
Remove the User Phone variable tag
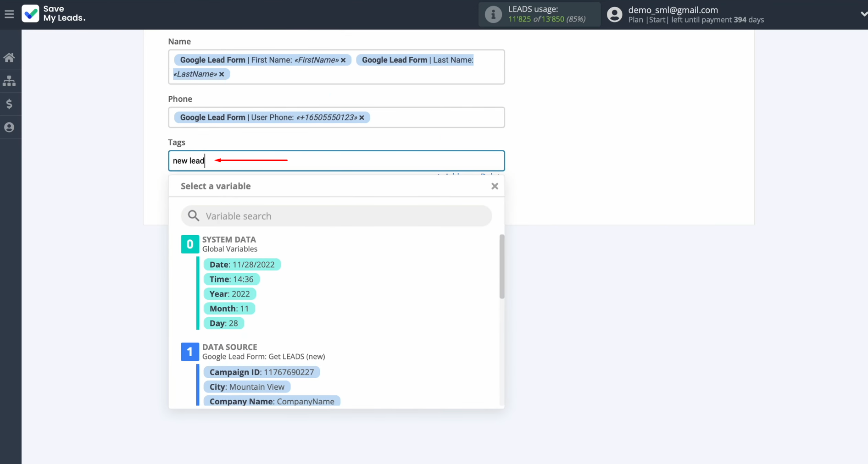click(362, 118)
